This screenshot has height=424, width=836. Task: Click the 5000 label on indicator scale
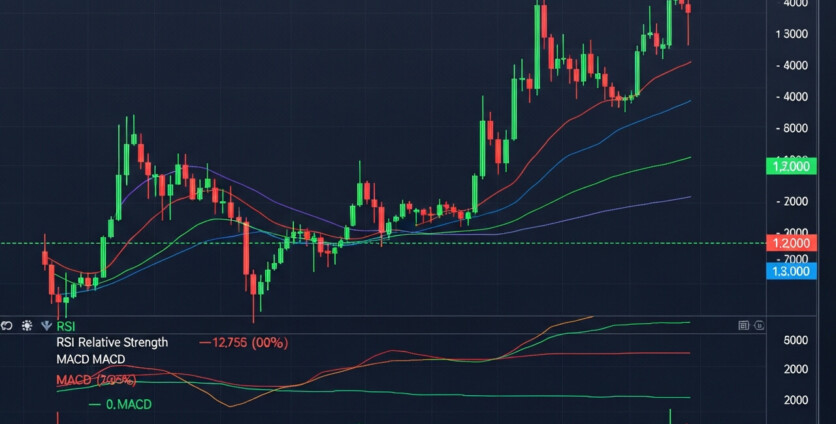click(796, 340)
